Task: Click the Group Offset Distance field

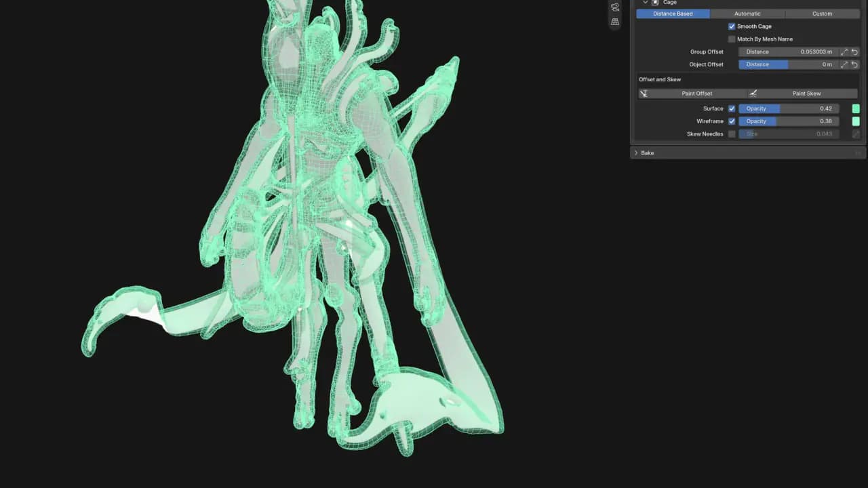Action: point(789,52)
